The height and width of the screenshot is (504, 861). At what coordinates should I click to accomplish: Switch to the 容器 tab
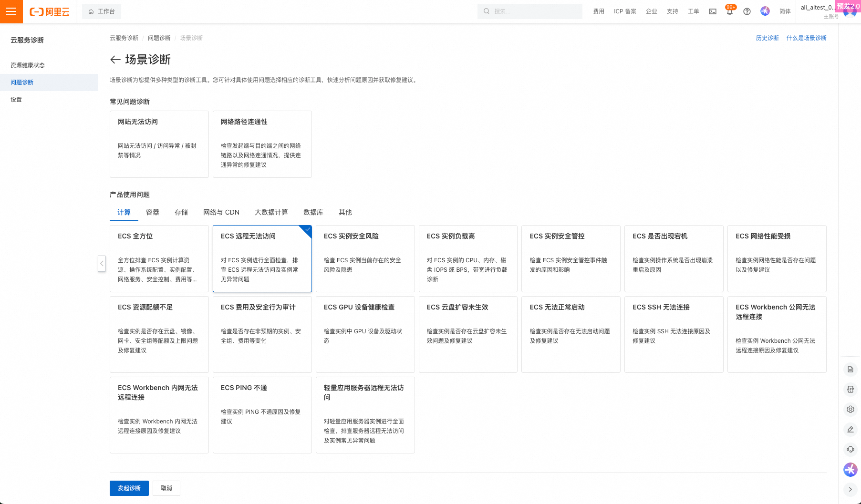point(153,212)
